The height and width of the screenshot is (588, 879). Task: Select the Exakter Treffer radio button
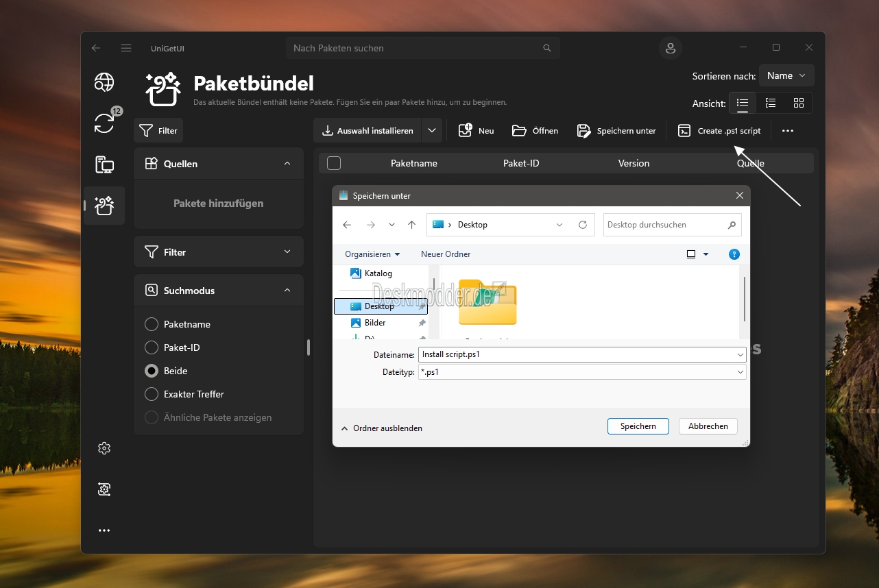coord(152,394)
